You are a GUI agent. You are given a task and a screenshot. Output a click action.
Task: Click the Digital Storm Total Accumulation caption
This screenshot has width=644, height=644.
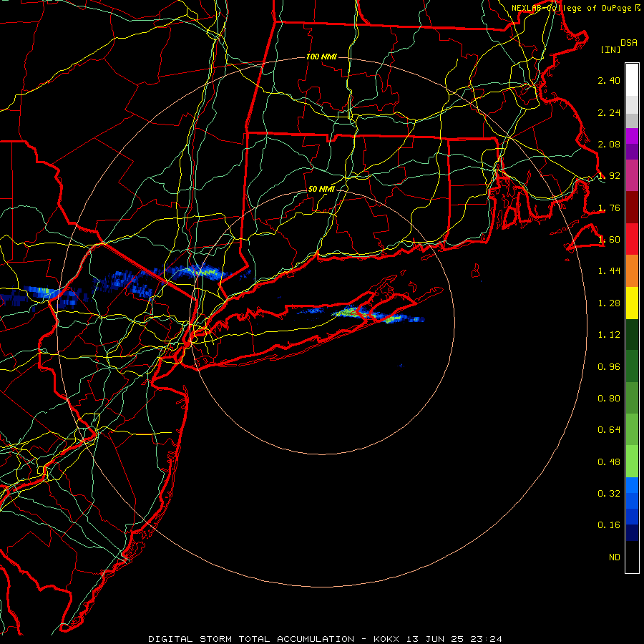tap(326, 639)
